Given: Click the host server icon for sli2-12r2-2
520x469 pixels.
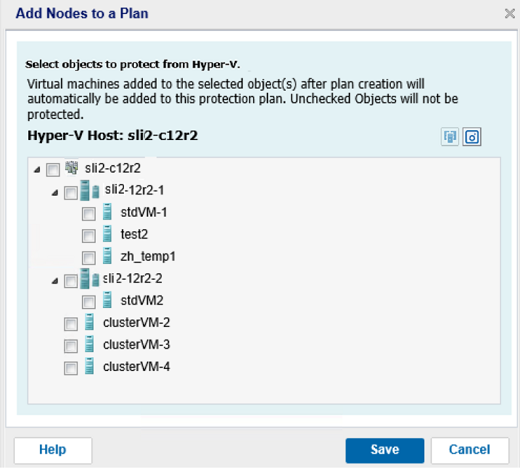Looking at the screenshot, I should coord(90,279).
